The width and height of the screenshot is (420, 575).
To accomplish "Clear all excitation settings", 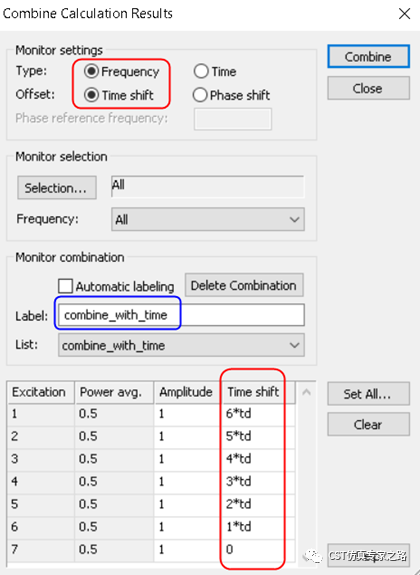I will (x=368, y=424).
